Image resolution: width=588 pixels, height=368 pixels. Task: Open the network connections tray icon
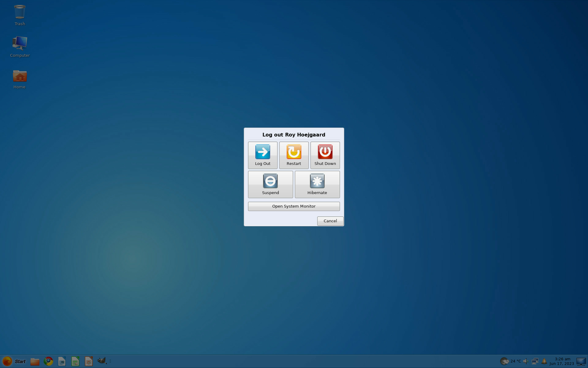click(535, 361)
